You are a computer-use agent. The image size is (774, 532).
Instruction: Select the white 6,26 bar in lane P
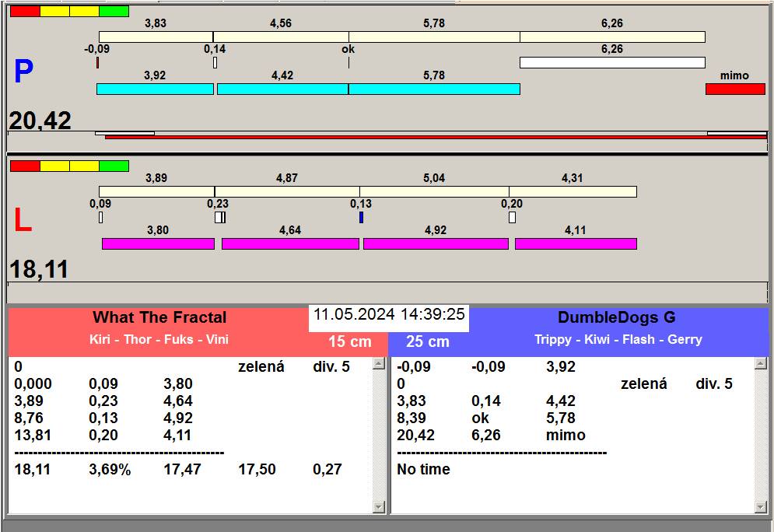pos(612,62)
